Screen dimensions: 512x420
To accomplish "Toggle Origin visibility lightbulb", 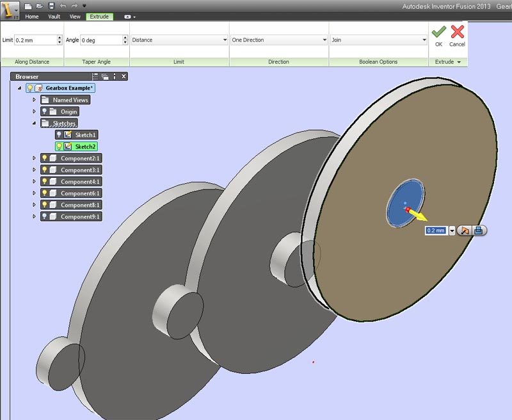I will tap(45, 111).
